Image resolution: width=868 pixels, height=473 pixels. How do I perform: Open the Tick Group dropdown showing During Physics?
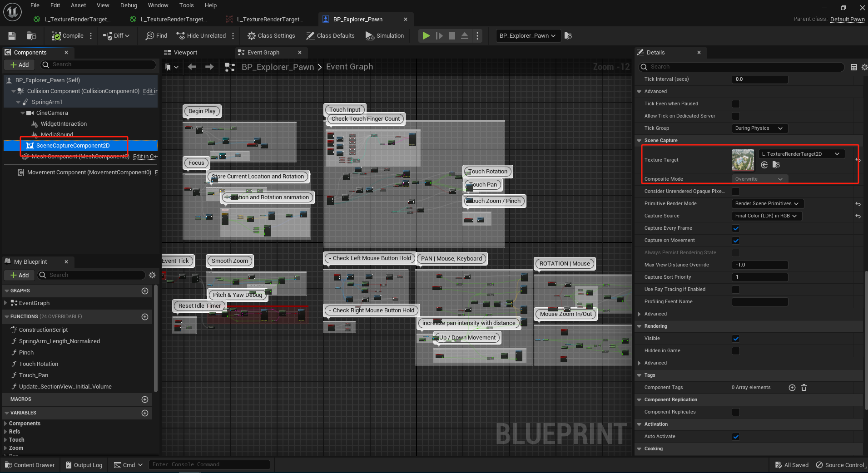759,128
